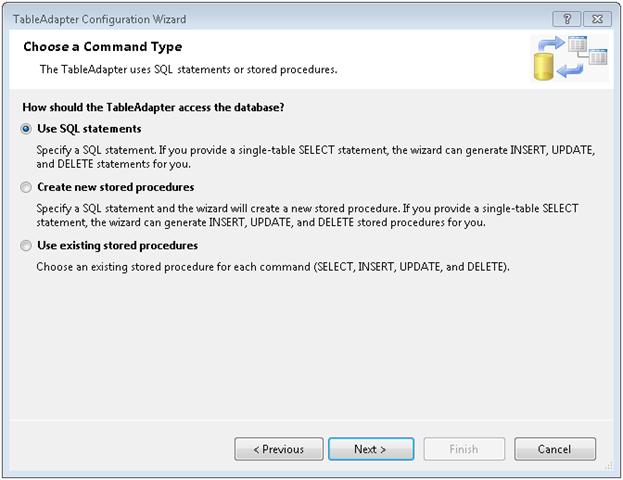This screenshot has width=623, height=480.
Task: Click the Choose a Command Type heading
Action: tap(102, 47)
